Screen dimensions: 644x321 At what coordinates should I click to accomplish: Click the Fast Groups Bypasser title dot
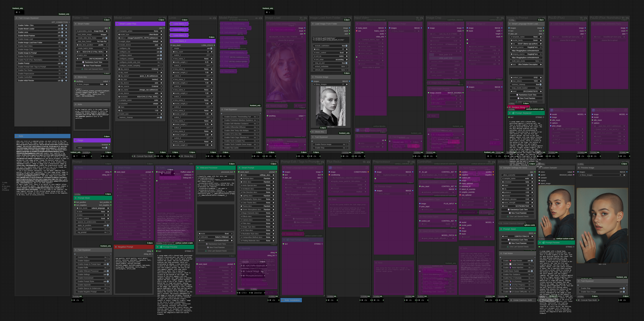(17, 18)
